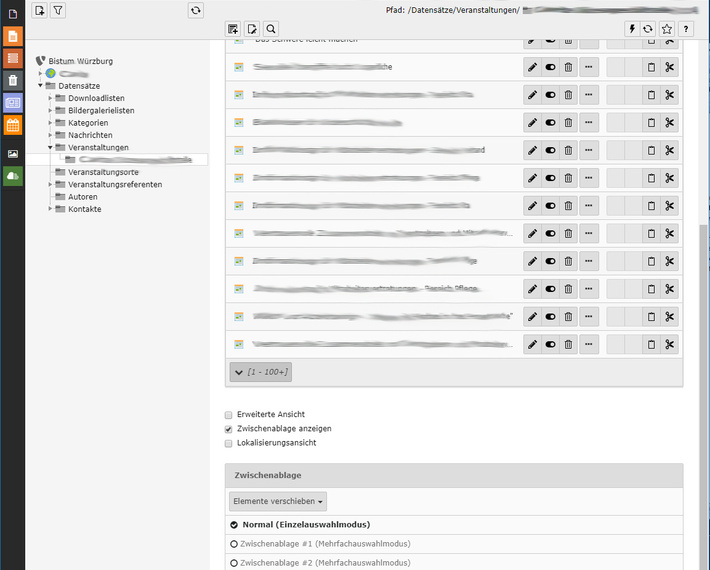Click the clear cache lightning icon
710x570 pixels.
[x=632, y=29]
